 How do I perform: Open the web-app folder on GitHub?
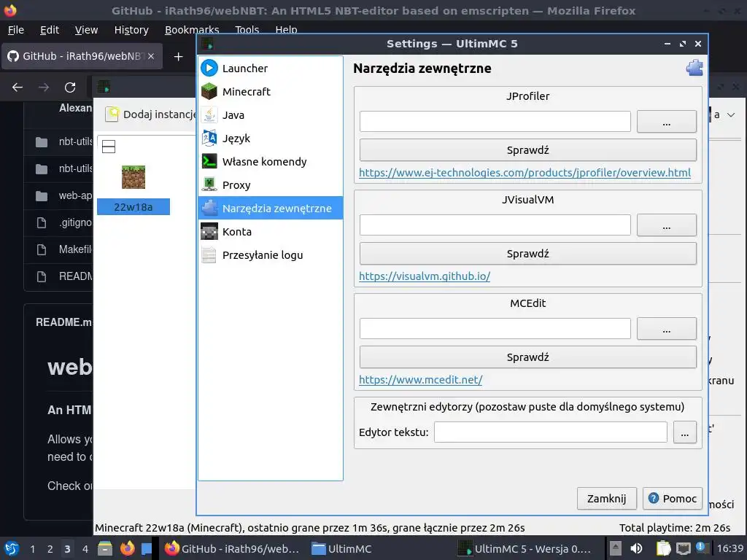coord(76,195)
